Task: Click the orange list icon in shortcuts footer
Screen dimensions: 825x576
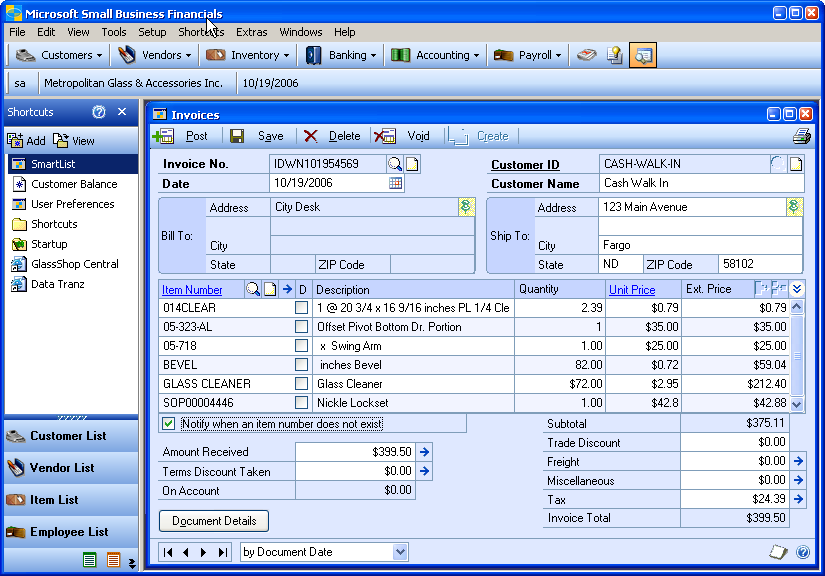Action: 113,560
